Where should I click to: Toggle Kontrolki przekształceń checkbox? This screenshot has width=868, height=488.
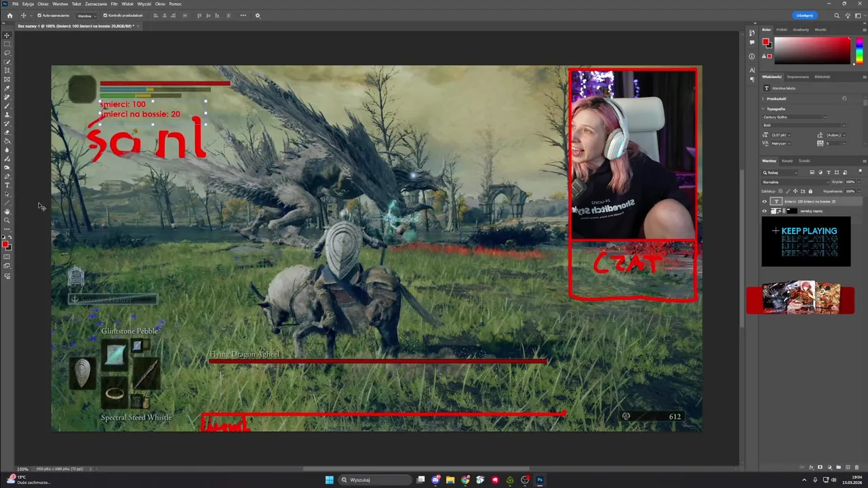pyautogui.click(x=106, y=16)
